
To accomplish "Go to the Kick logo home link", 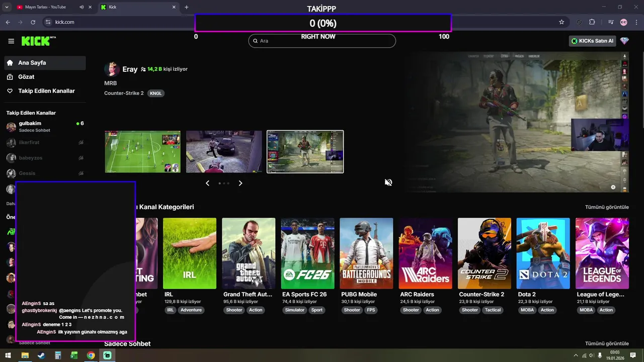I will click(x=38, y=41).
